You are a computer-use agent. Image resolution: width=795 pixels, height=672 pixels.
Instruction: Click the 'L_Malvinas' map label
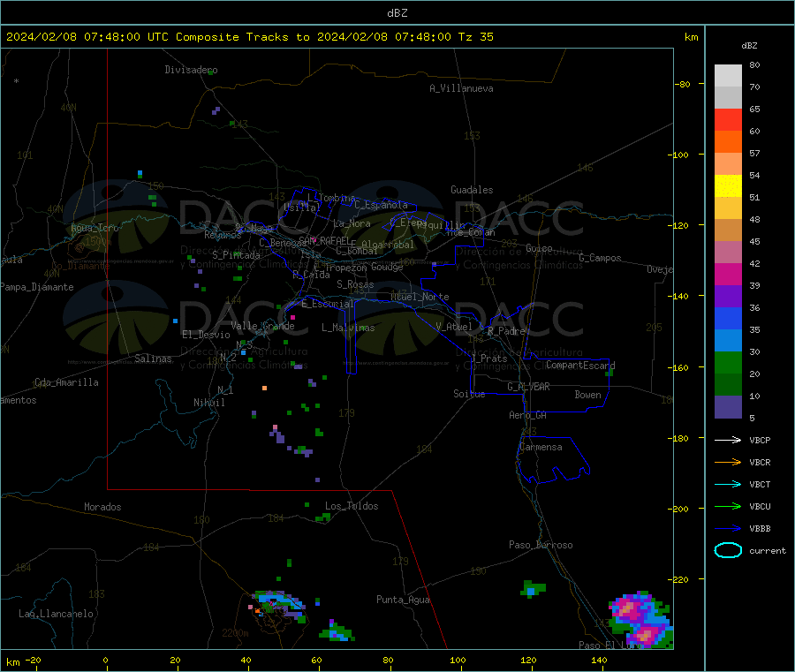pos(348,328)
